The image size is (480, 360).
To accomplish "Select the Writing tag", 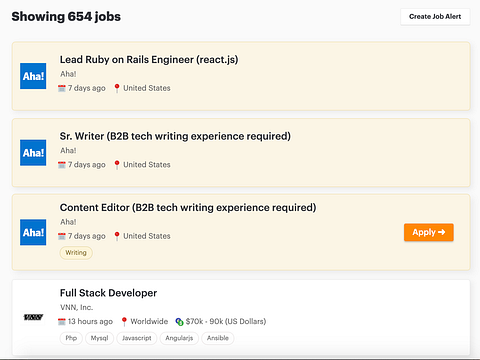I will [x=76, y=253].
